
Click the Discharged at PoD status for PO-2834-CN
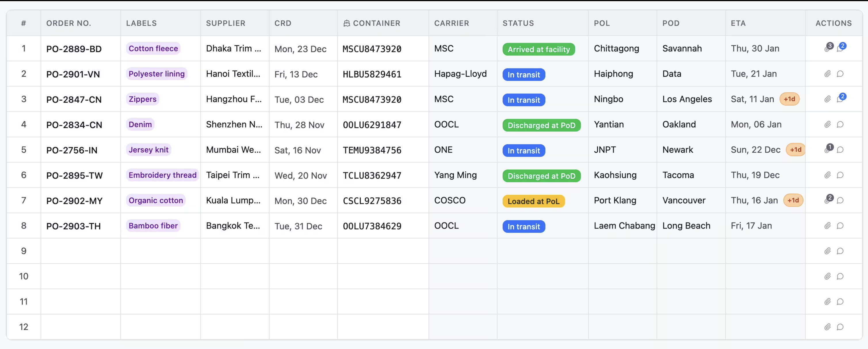(x=541, y=125)
